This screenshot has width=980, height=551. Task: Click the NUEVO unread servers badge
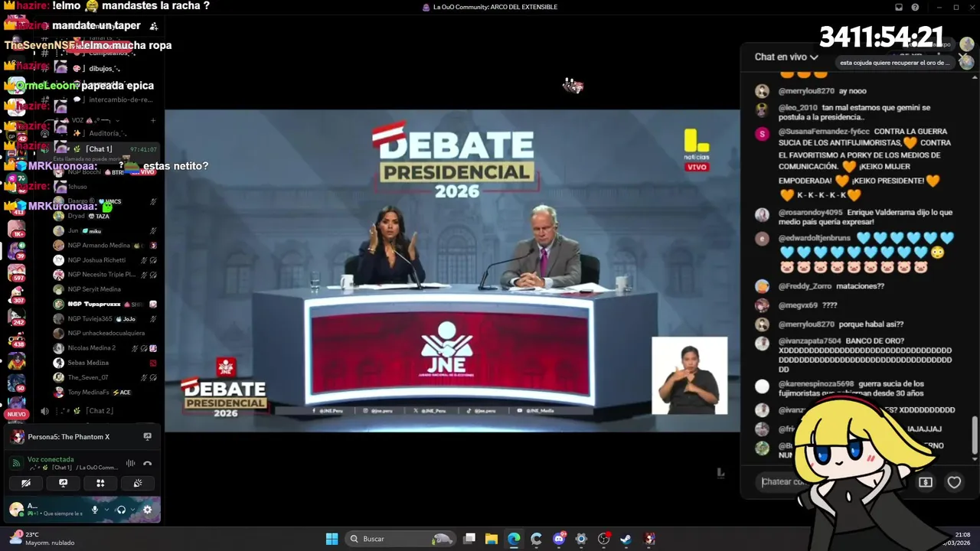(x=16, y=414)
